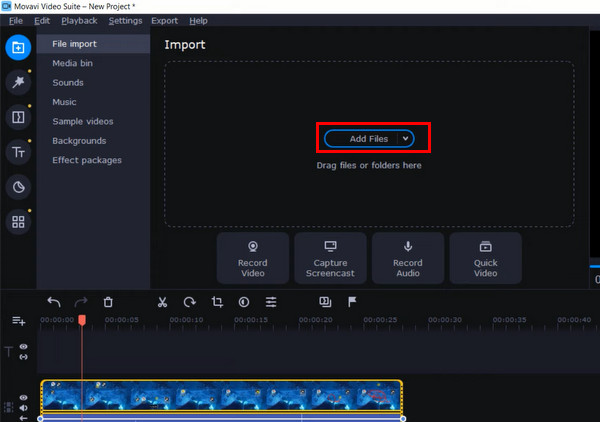Open the File menu
Viewport: 600px width, 422px height.
click(x=16, y=21)
